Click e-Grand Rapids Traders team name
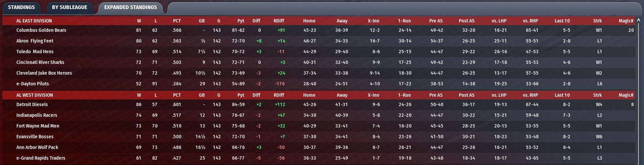Screen dimensions: 644x165 41,158
